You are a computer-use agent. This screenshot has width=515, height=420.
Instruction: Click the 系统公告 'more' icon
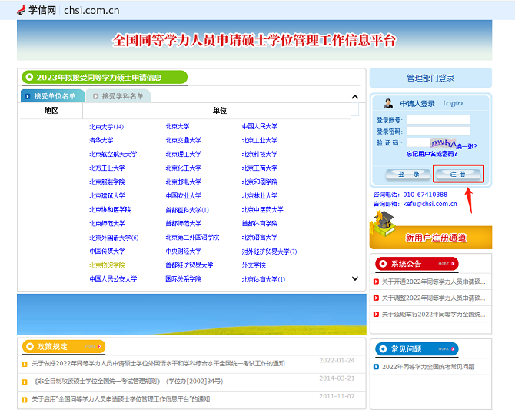point(444,263)
